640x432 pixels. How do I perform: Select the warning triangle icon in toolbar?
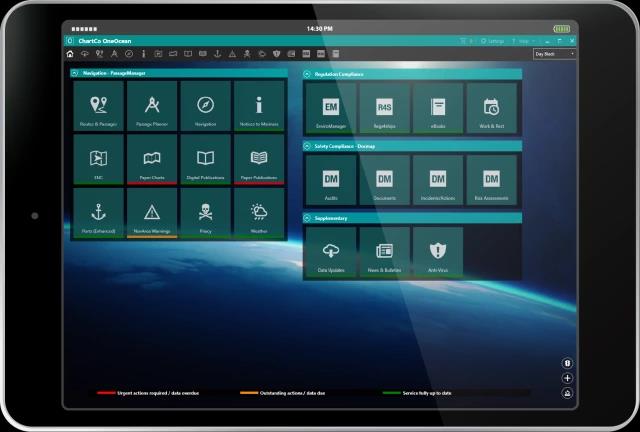[x=232, y=54]
